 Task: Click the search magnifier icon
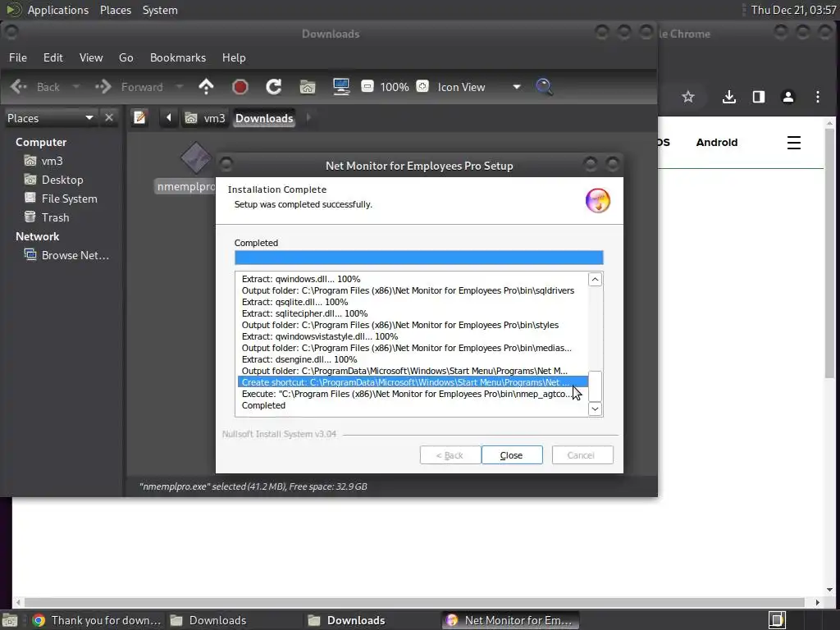point(545,86)
